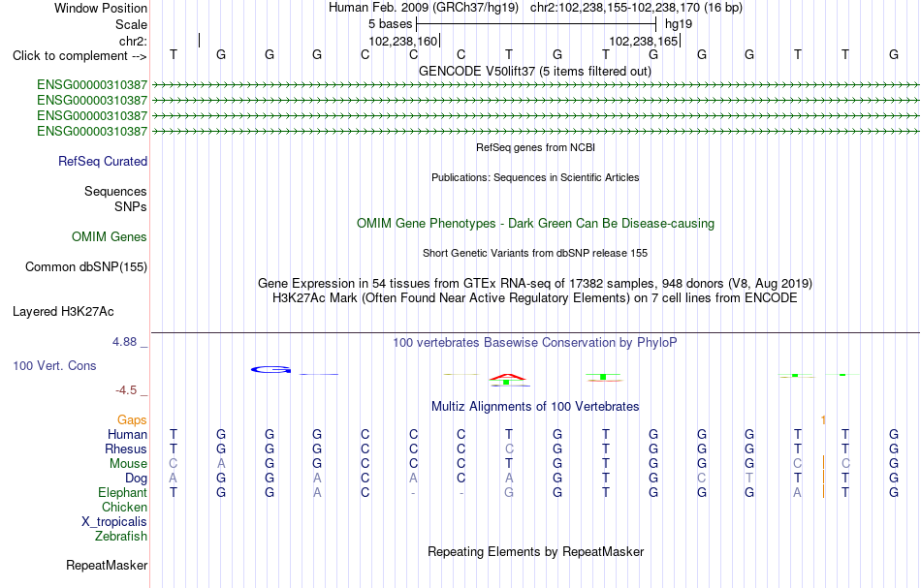Screen dimensions: 921x588
Task: Click the red A conservation logo in PhyloP track
Action: pyautogui.click(x=508, y=377)
